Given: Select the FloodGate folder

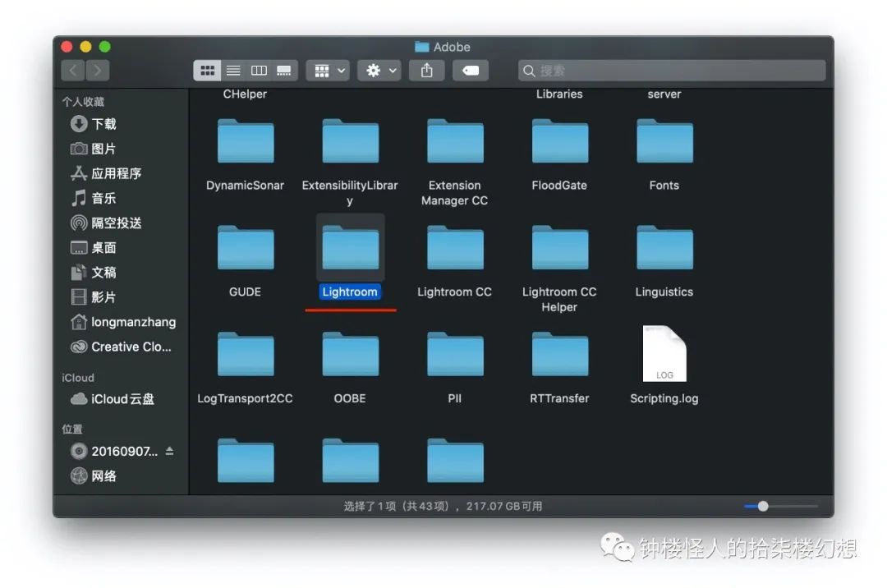Looking at the screenshot, I should [x=559, y=141].
